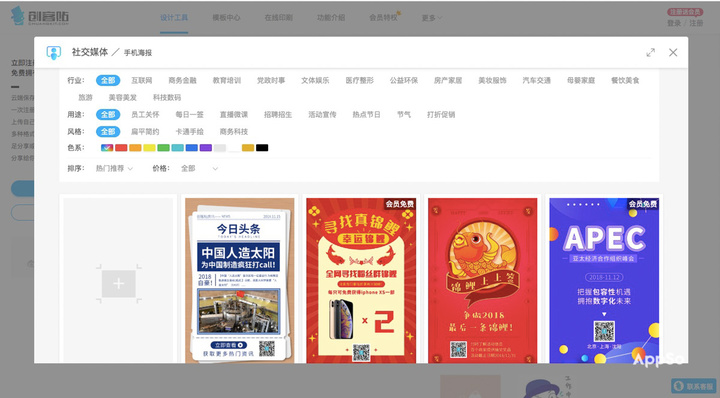This screenshot has height=398, width=720.
Task: Switch to the 模板中心 tab
Action: tap(226, 17)
